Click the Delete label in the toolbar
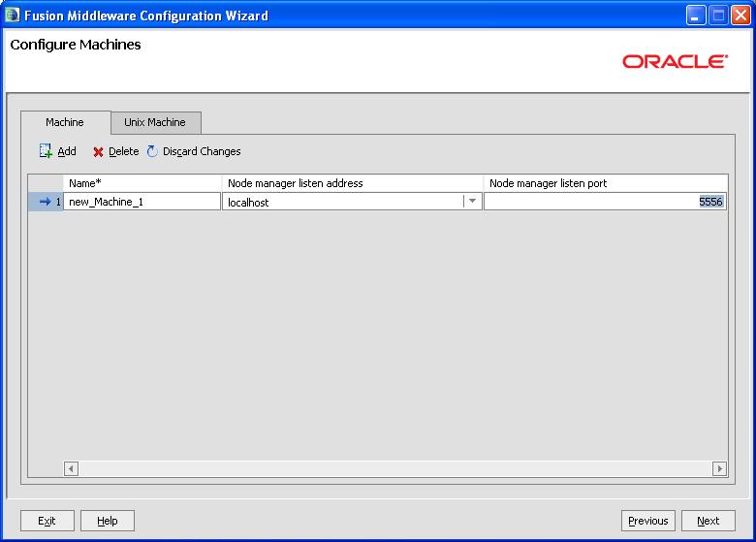Screen dimensions: 756x542 pyautogui.click(x=124, y=151)
